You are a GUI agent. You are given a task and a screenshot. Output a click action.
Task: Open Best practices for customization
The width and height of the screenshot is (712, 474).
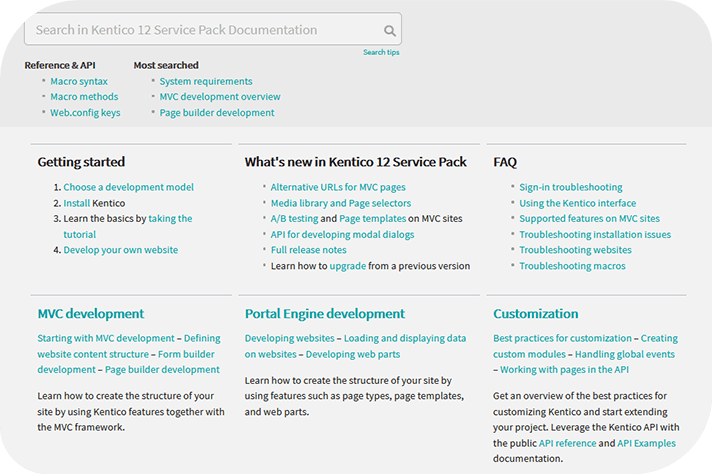[x=562, y=338]
